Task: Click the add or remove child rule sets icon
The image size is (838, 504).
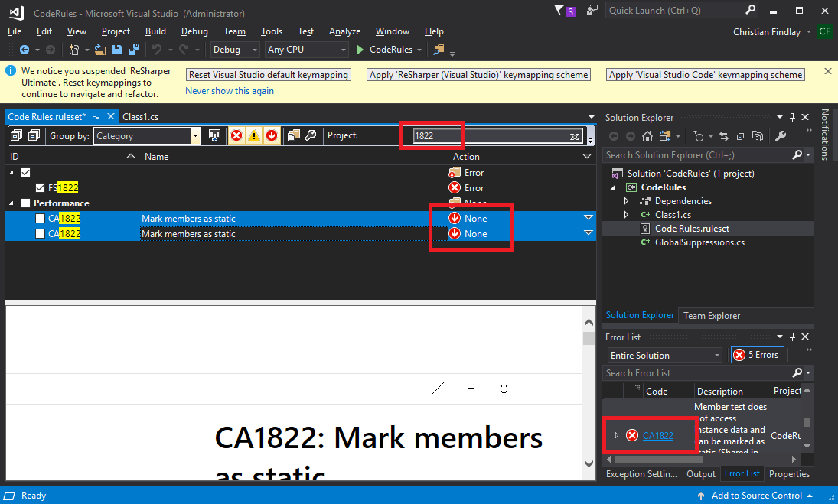Action: (293, 135)
